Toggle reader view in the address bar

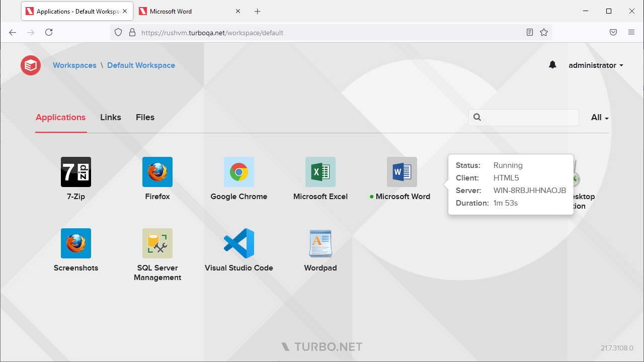point(529,32)
